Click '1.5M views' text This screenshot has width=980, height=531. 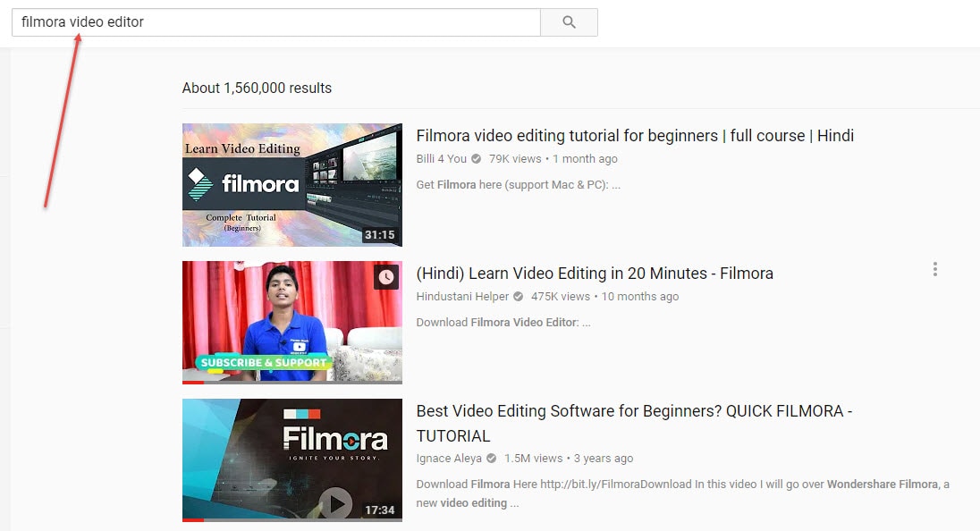click(x=534, y=458)
